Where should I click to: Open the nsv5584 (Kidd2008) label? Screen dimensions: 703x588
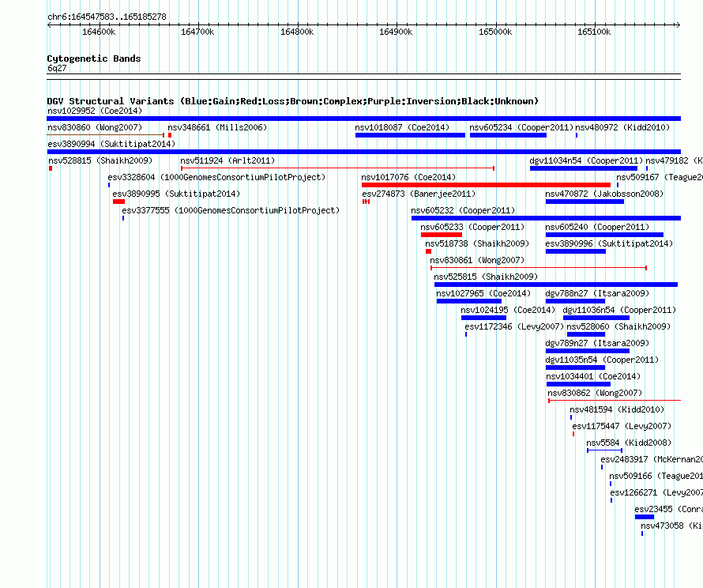pyautogui.click(x=629, y=443)
